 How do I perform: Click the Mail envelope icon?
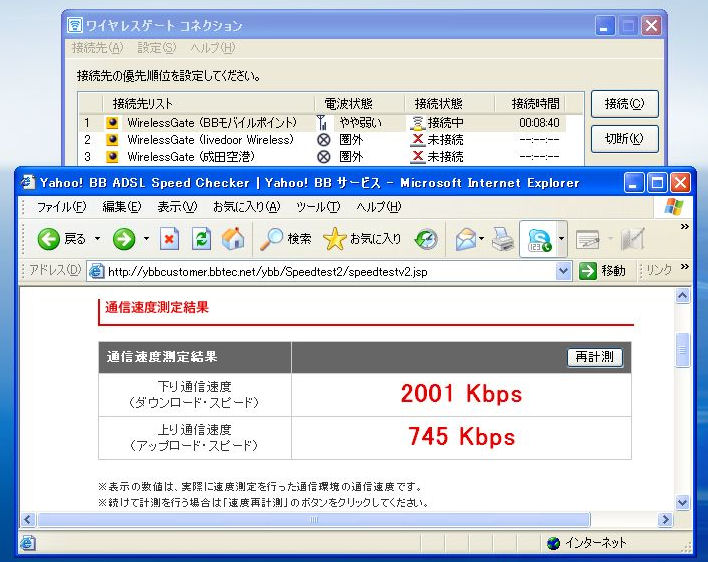tap(466, 239)
